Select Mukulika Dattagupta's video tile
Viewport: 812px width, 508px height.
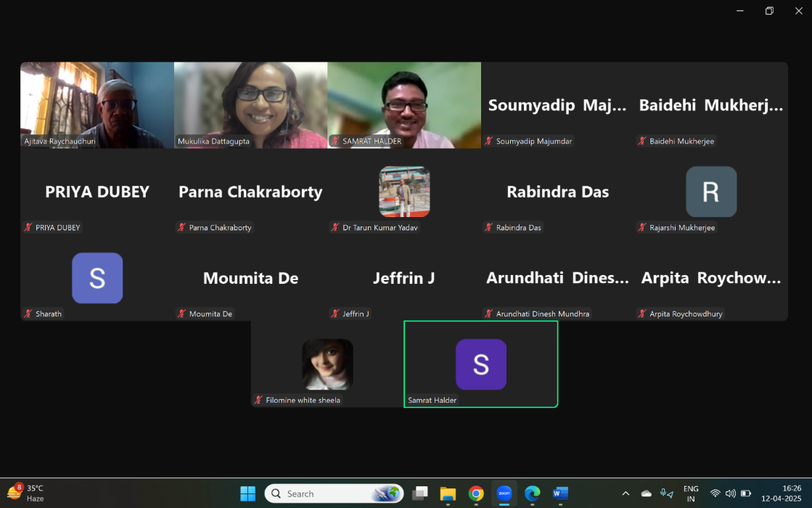[250, 105]
